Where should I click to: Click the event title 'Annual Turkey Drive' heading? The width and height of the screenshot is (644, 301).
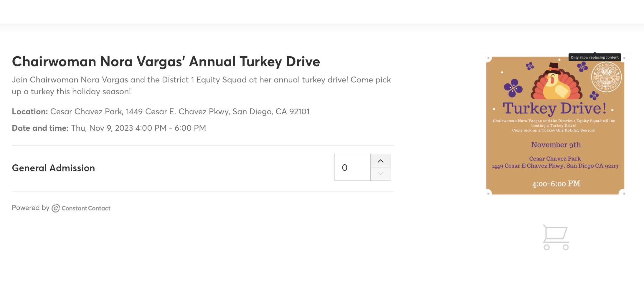166,62
